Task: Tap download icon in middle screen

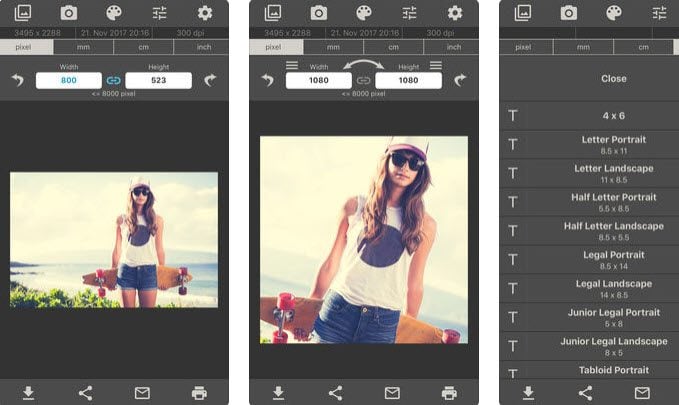Action: [x=278, y=393]
